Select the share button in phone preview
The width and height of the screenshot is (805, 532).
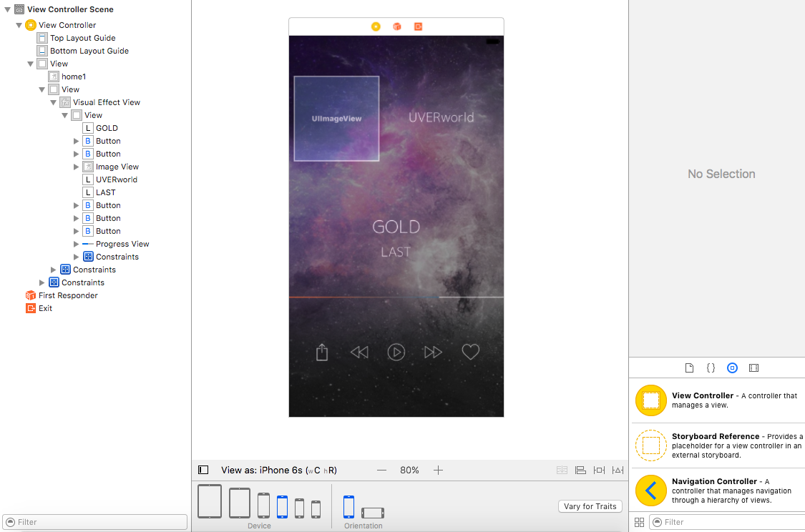322,352
